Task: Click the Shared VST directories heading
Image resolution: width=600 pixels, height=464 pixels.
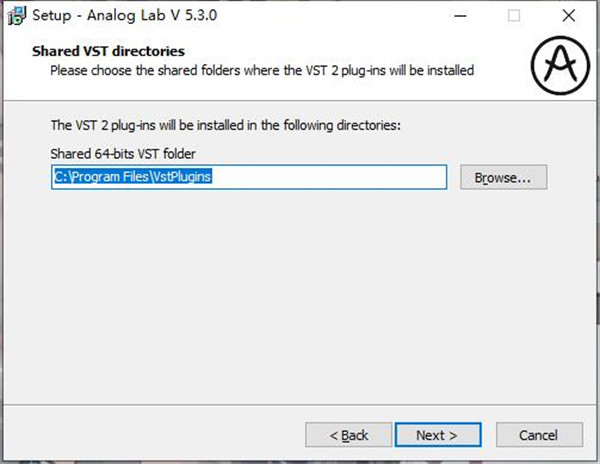Action: (108, 51)
